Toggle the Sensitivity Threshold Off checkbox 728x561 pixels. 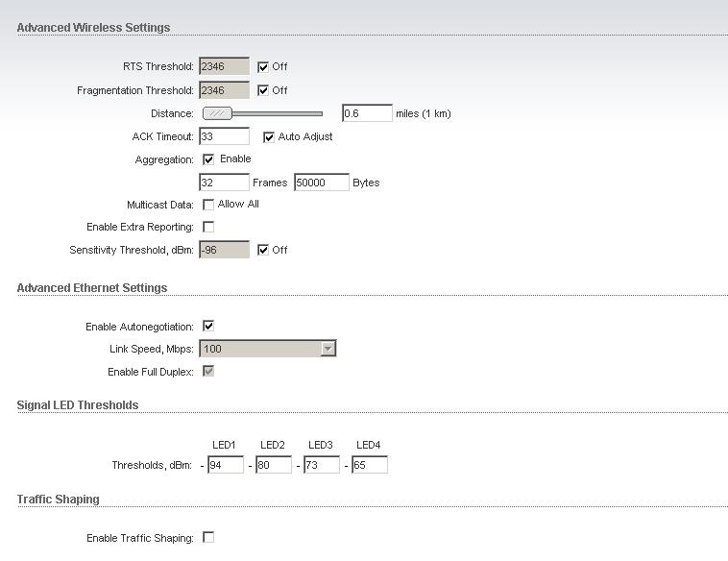tap(263, 251)
